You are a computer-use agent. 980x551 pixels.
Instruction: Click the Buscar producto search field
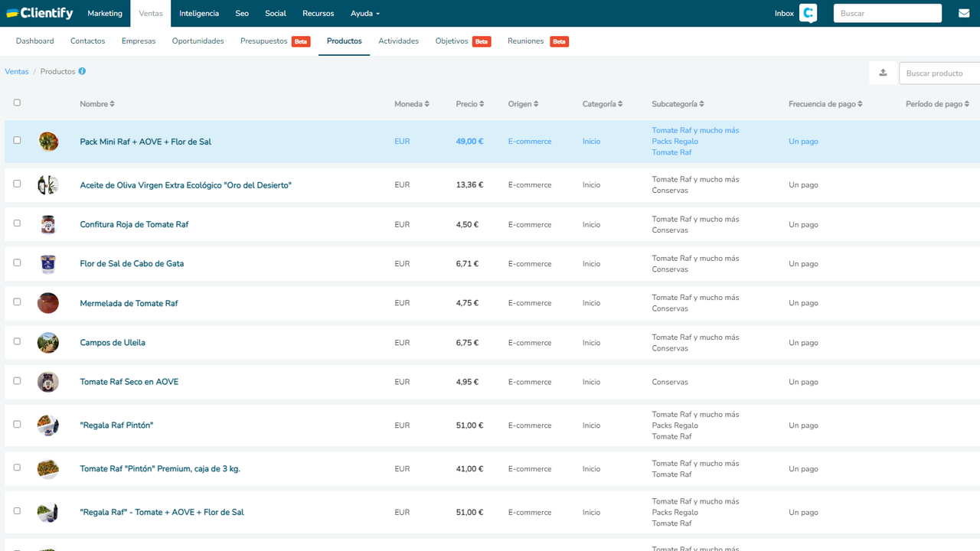[939, 73]
